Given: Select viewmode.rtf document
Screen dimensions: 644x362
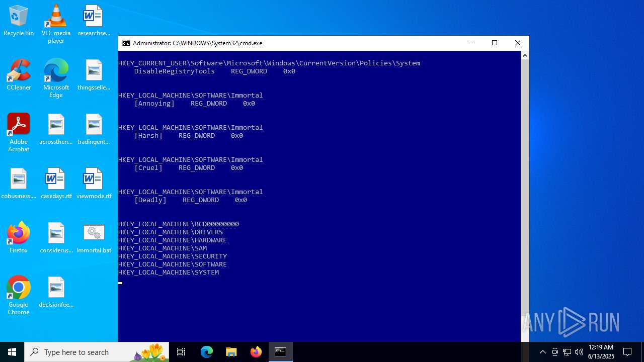Looking at the screenshot, I should [94, 184].
